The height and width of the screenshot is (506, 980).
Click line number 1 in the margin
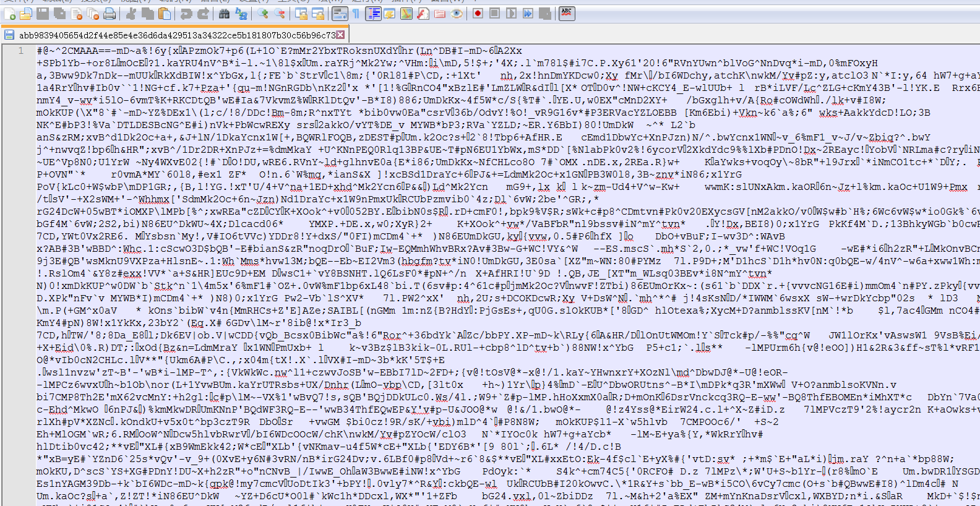(20, 51)
